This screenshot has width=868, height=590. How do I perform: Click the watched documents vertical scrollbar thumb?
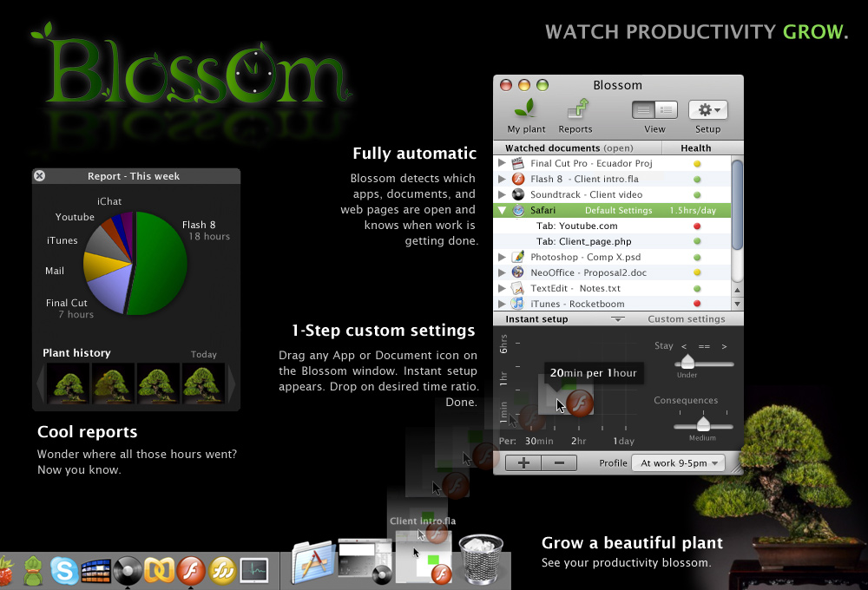click(737, 205)
